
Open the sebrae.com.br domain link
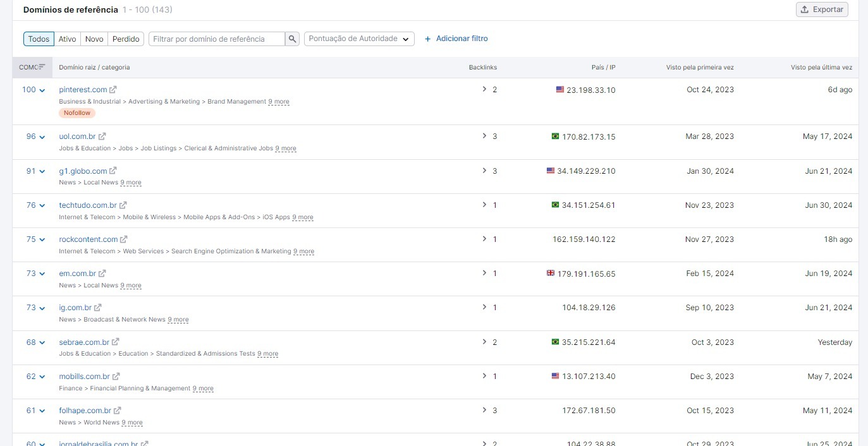84,342
